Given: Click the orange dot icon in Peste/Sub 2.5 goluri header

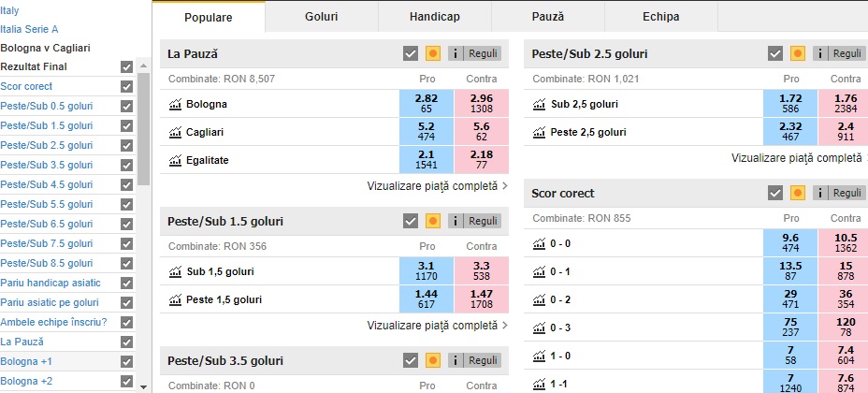Looking at the screenshot, I should (797, 53).
